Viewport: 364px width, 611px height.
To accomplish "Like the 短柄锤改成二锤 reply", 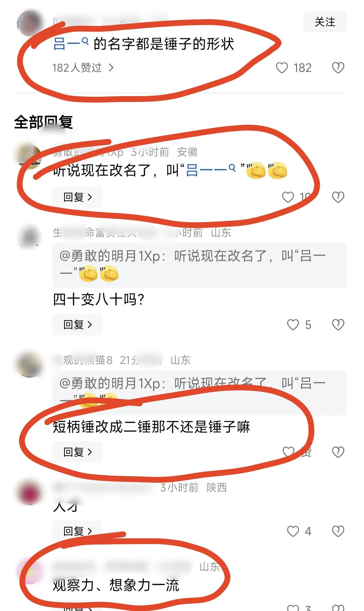I will [288, 452].
